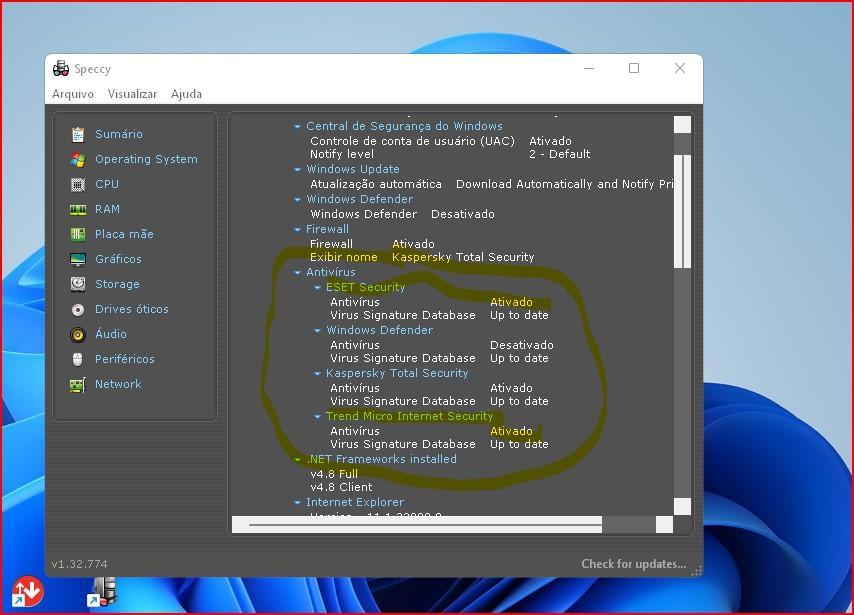Click the Sumário clipboard icon

click(78, 134)
